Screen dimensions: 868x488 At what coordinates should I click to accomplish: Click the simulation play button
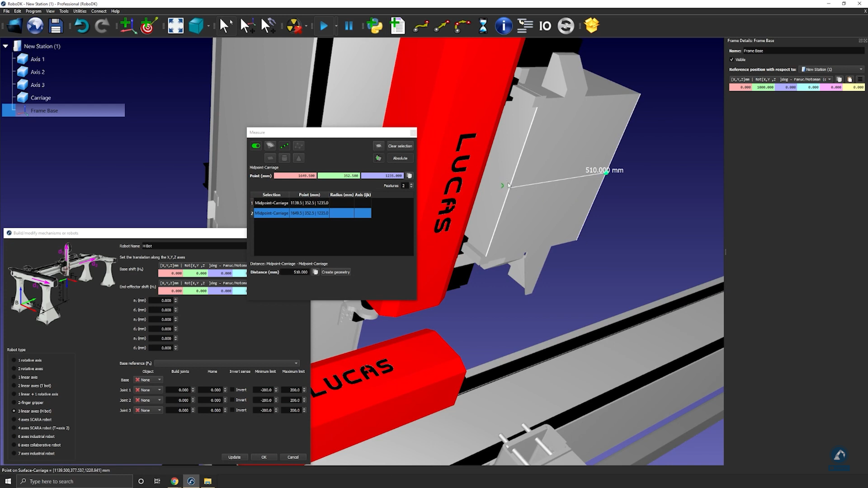(324, 26)
